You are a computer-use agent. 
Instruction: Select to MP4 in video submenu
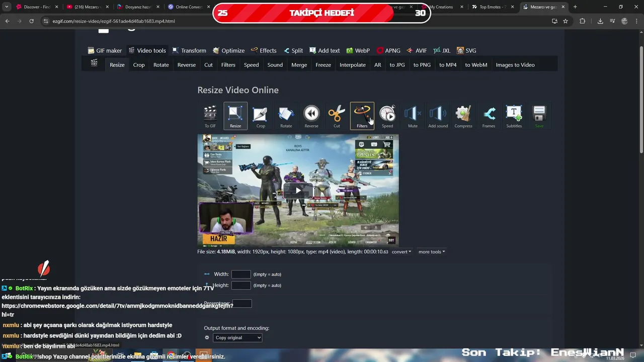click(448, 65)
